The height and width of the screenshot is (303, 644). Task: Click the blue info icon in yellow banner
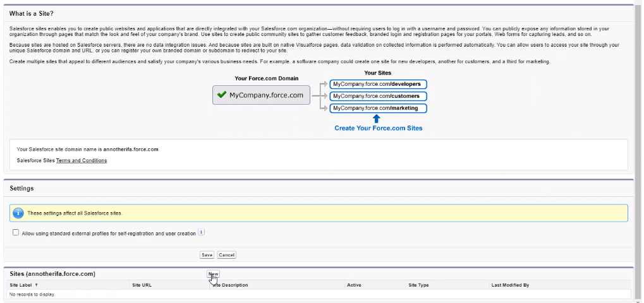[18, 213]
